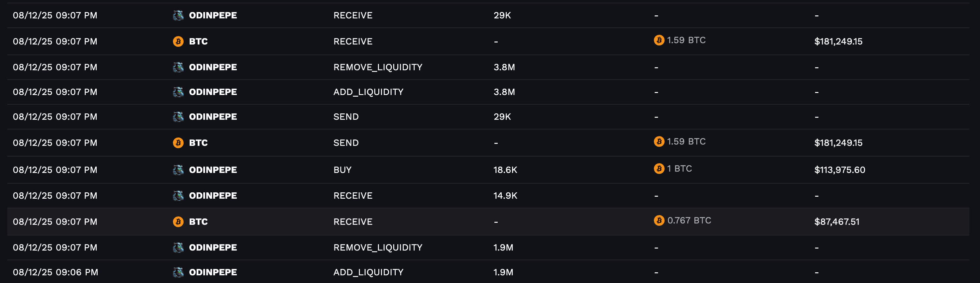
Task: Click the Bitcoin coin icon beside 0.767 BTC
Action: click(x=659, y=220)
